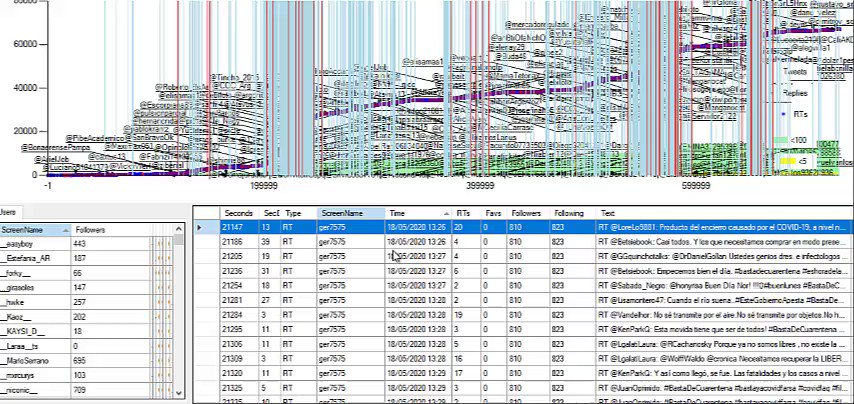Viewport: 854px width, 404px height.
Task: Click the Replies entry in chart legend
Action: pos(795,93)
